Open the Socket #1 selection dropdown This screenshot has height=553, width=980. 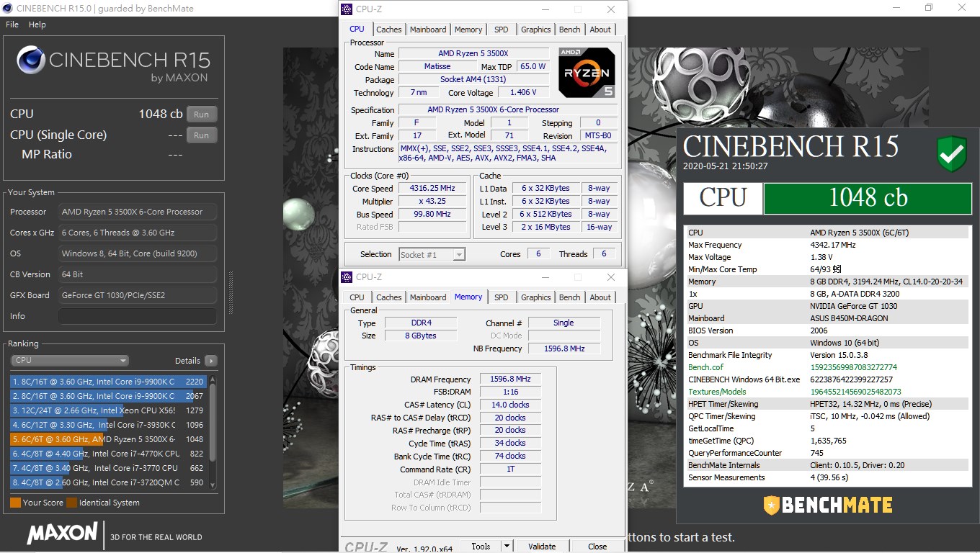point(432,254)
